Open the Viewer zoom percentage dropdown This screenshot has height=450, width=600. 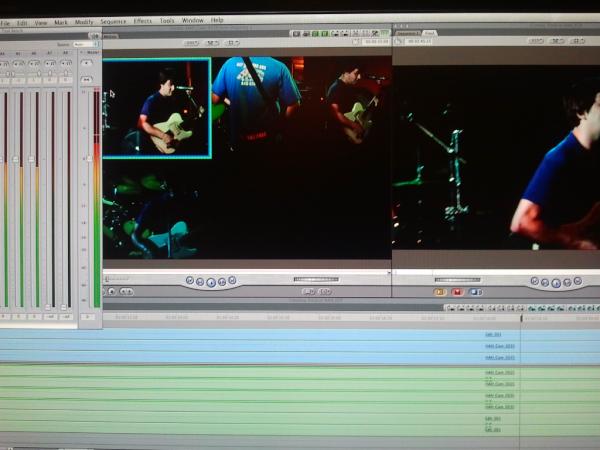click(192, 44)
